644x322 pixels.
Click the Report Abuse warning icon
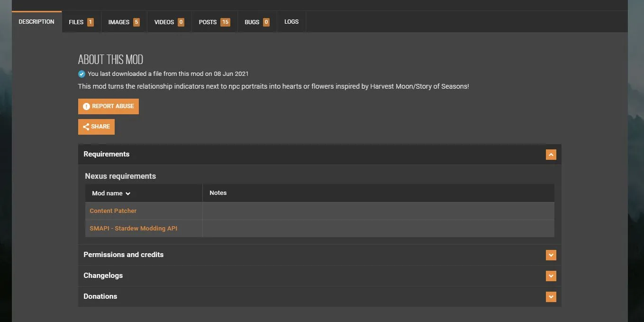click(x=86, y=107)
